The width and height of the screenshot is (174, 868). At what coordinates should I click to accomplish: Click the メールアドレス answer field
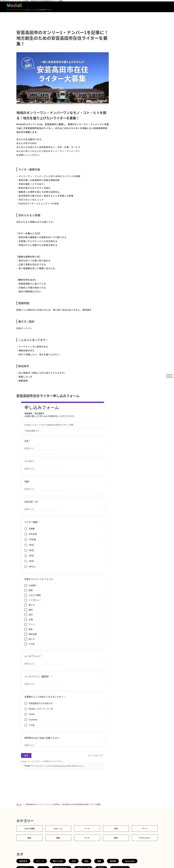click(43, 664)
